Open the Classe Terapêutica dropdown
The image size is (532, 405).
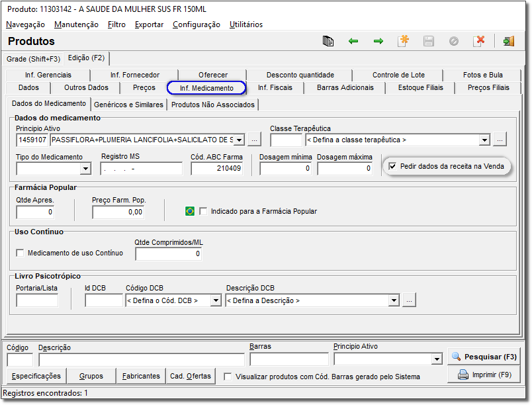tap(484, 140)
